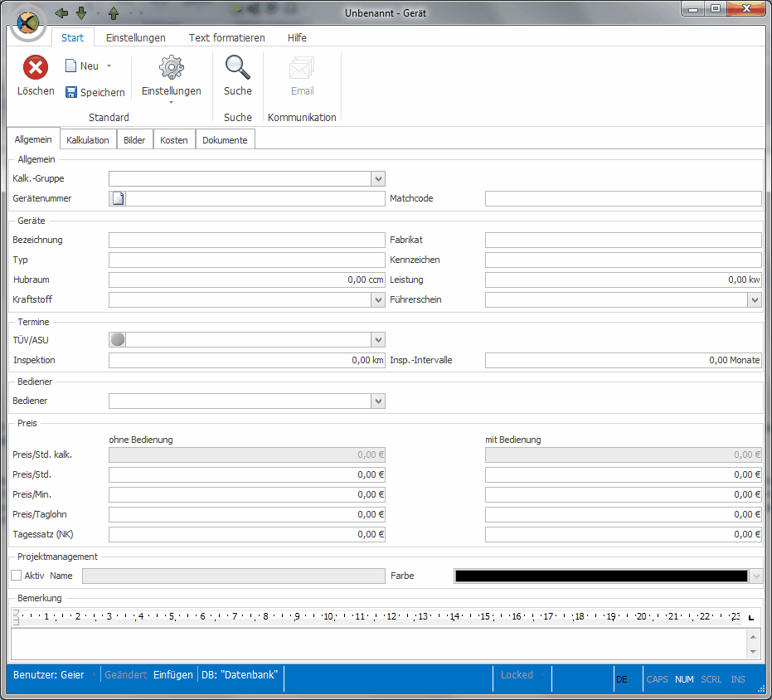Click the Inspektion km input field
Viewport: 772px width, 700px height.
click(246, 360)
